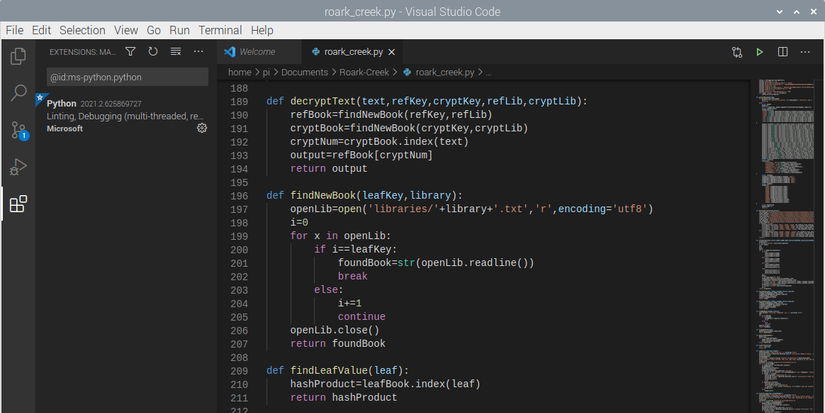Click window title bar text
Viewport: 825px width, 413px height.
tap(412, 12)
